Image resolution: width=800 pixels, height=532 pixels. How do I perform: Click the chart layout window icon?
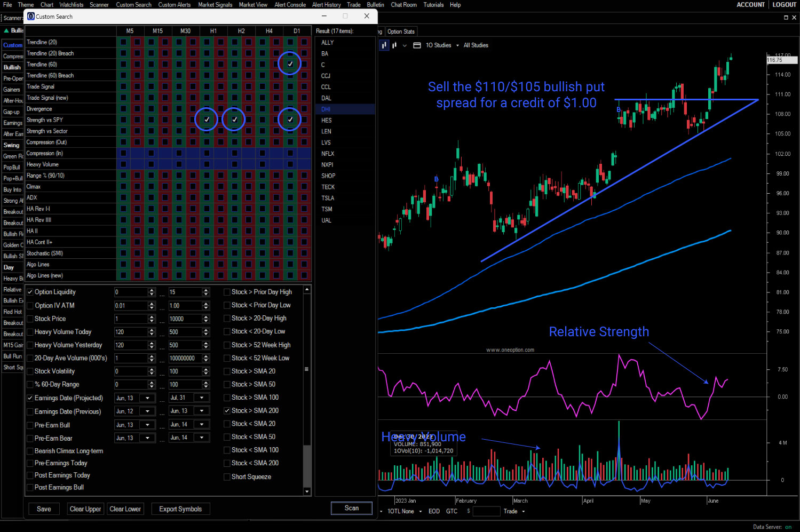point(417,45)
